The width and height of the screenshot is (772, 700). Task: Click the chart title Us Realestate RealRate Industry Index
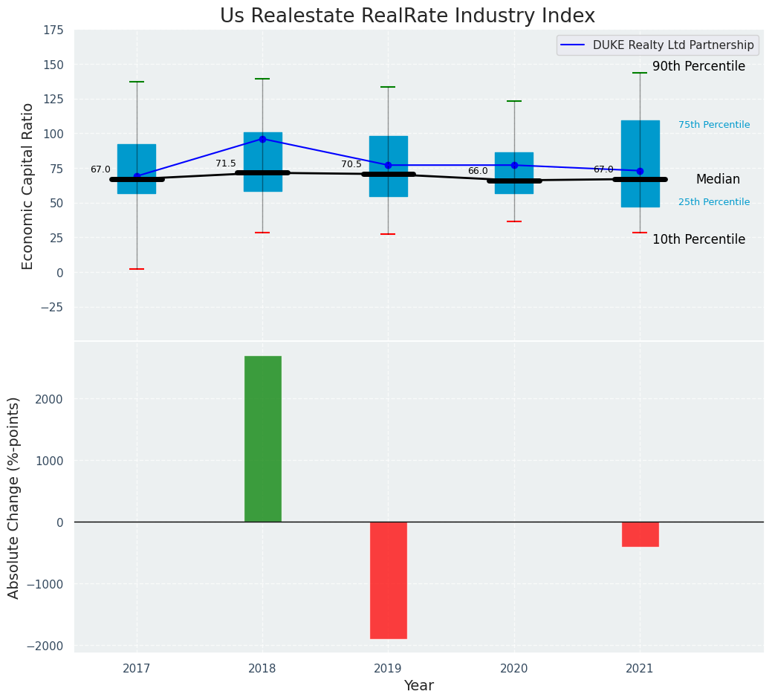click(407, 16)
